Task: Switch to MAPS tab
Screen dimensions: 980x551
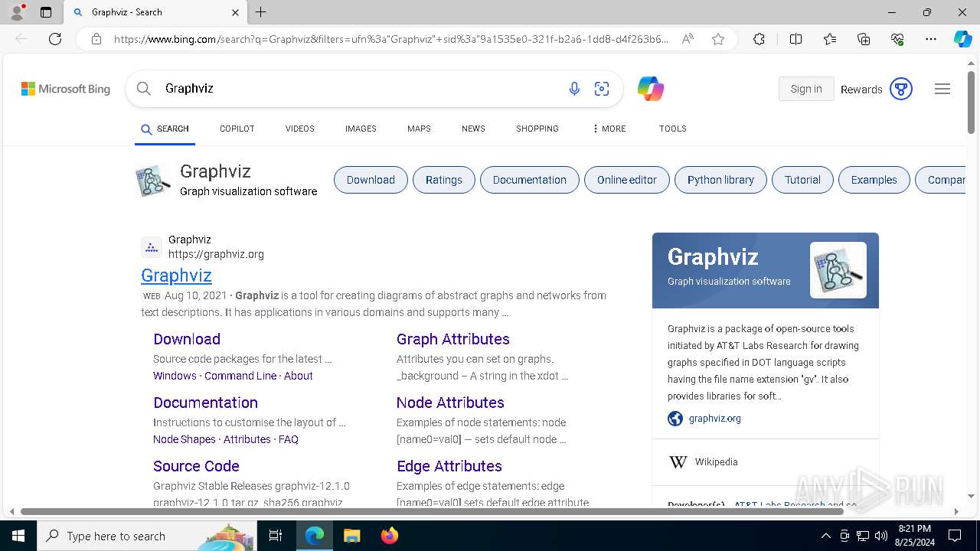Action: click(419, 129)
